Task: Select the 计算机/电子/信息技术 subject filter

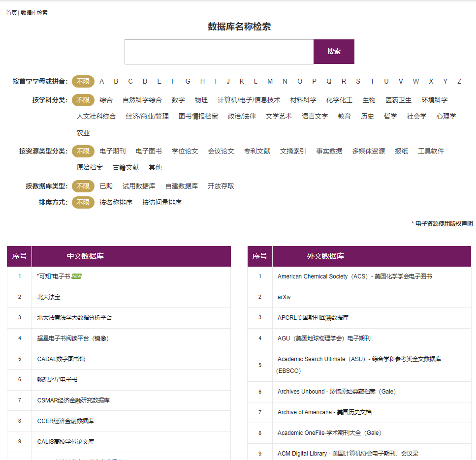Action: (x=249, y=100)
